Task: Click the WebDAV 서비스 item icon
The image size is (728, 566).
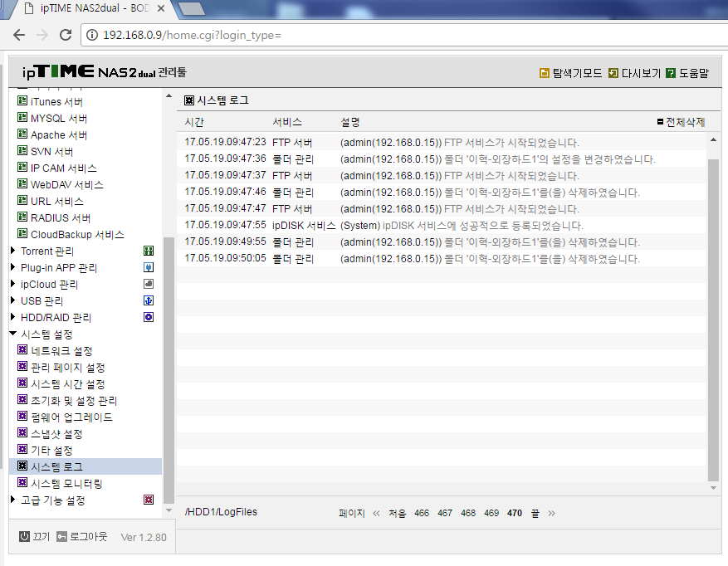Action: (x=22, y=184)
